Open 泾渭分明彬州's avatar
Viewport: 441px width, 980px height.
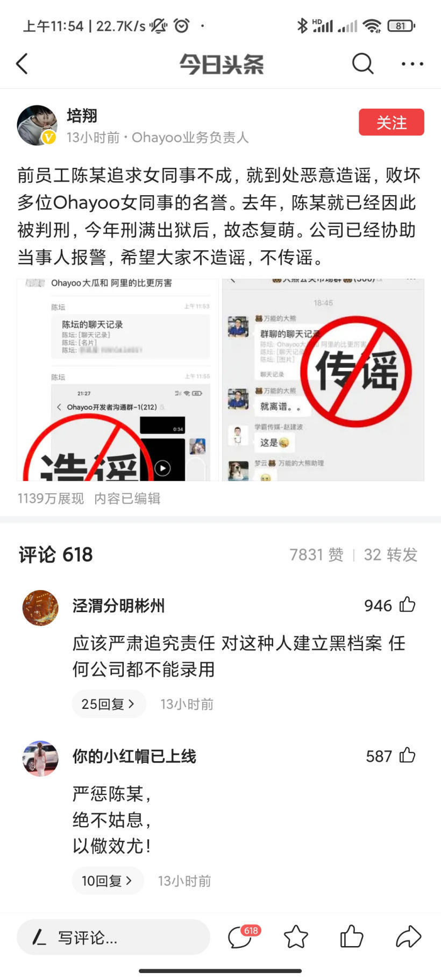coord(40,608)
